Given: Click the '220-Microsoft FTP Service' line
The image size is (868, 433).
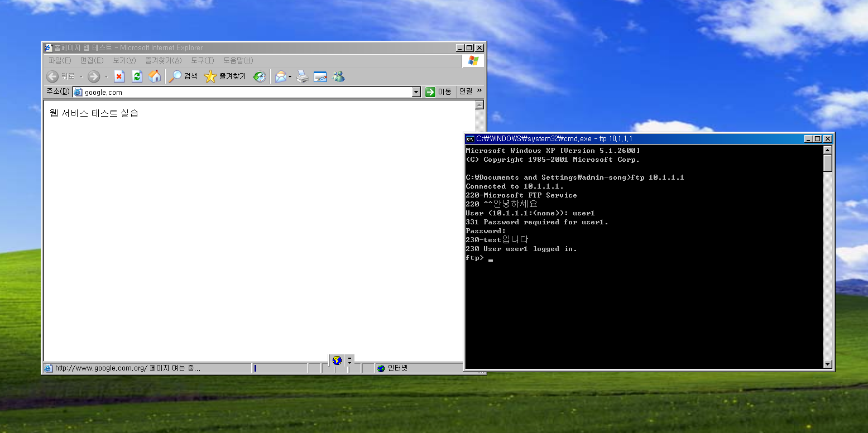Looking at the screenshot, I should point(521,195).
